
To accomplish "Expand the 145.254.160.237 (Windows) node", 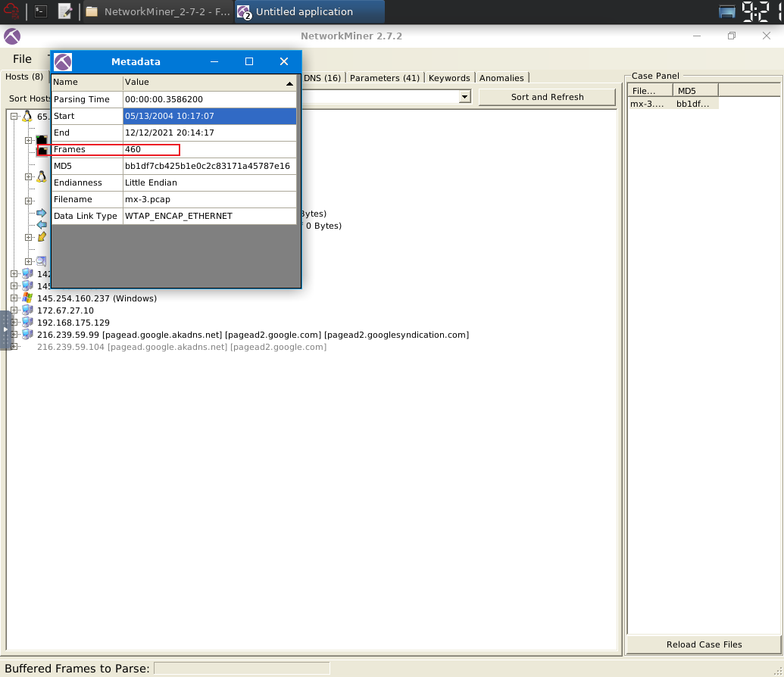I will 14,298.
